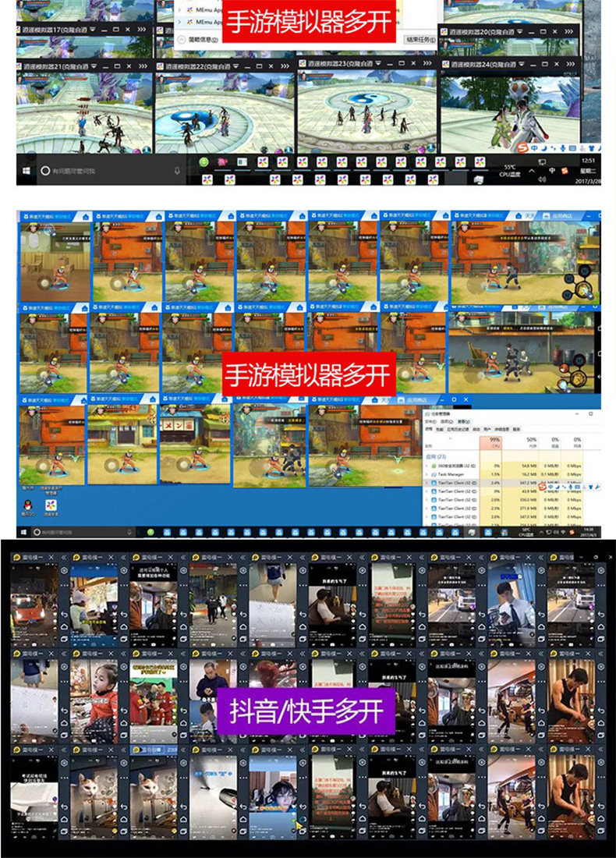616x858 pixels.
Task: Expand the 360安全浏览器 process row
Action: click(x=427, y=466)
